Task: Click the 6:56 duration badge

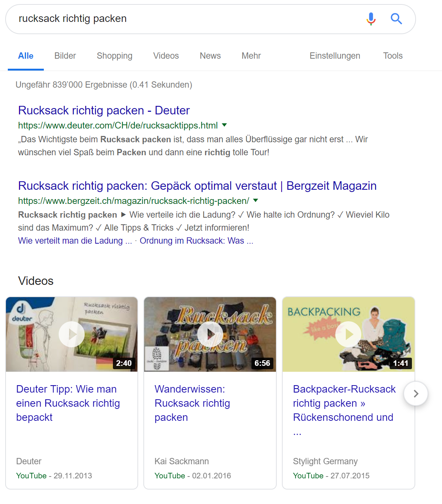Action: tap(262, 363)
